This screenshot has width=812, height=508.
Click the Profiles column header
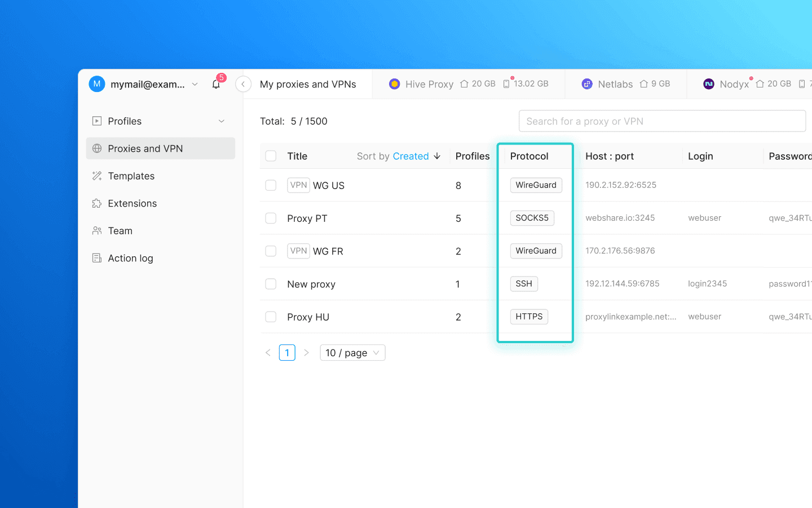[473, 156]
